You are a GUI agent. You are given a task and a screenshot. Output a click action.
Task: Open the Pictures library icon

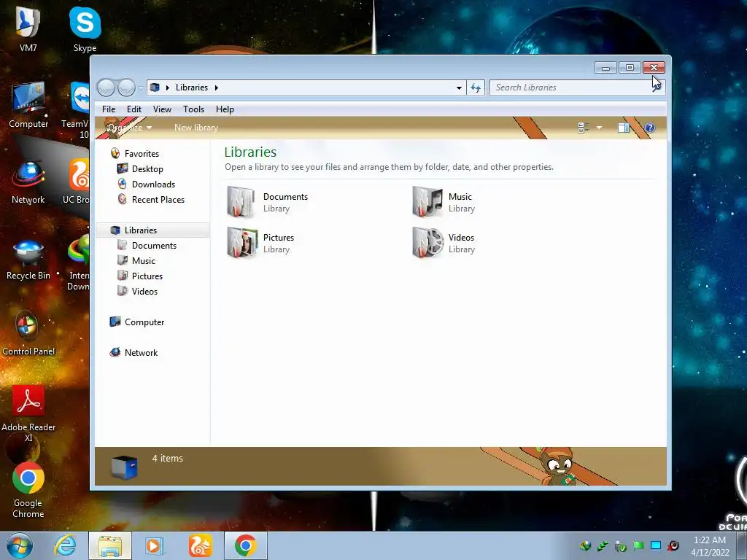coord(242,243)
